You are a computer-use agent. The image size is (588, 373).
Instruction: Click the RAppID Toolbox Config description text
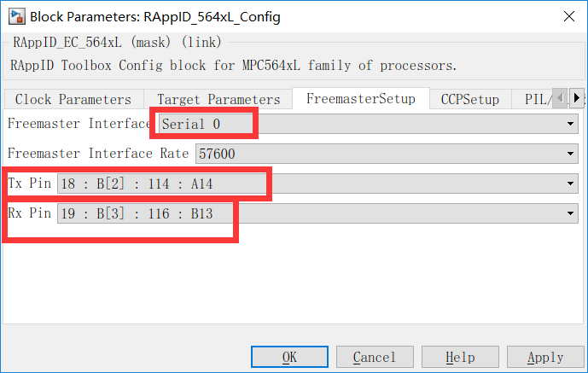(x=233, y=65)
